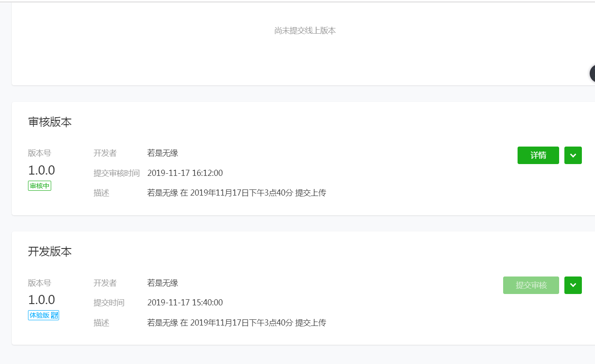
Task: Click the 提交时间 label in 开发版本
Action: point(109,303)
